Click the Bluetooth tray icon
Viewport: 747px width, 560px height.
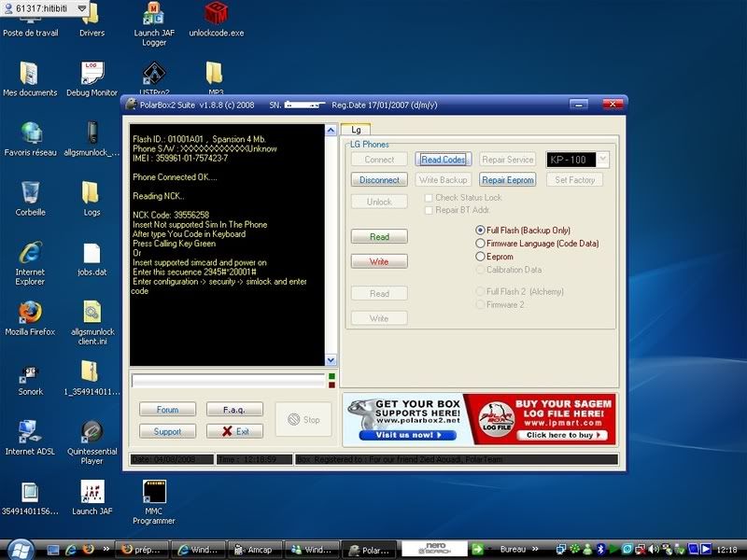[x=601, y=549]
